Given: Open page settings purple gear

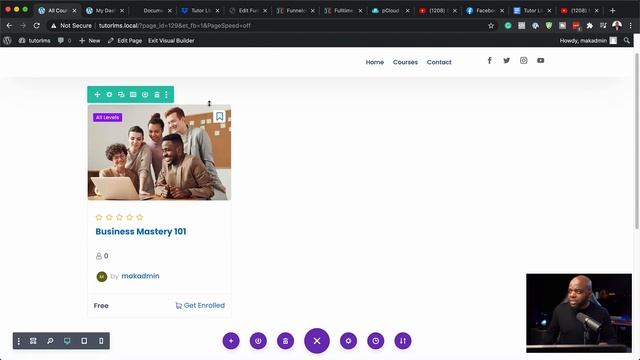Looking at the screenshot, I should (x=348, y=341).
